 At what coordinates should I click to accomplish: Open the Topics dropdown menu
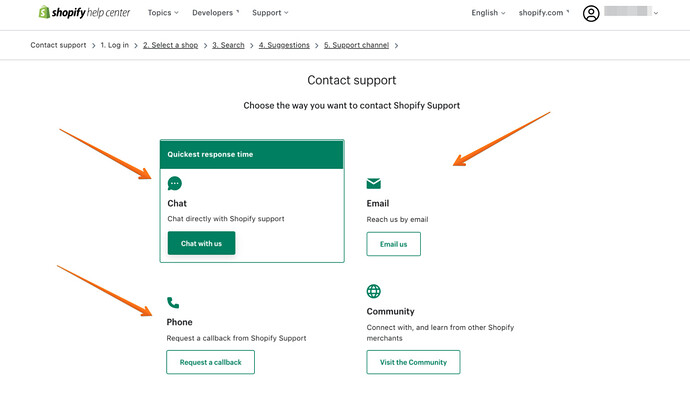click(163, 13)
